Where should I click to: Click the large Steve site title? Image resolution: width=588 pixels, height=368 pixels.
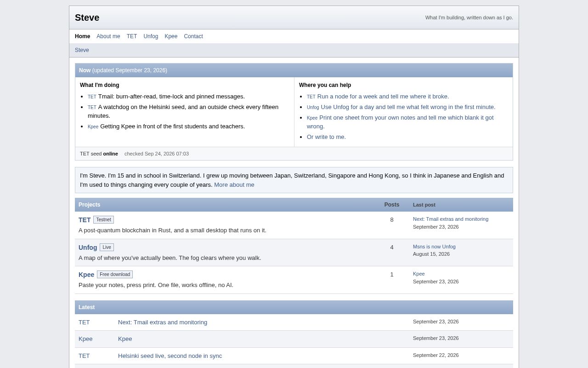pos(87,17)
